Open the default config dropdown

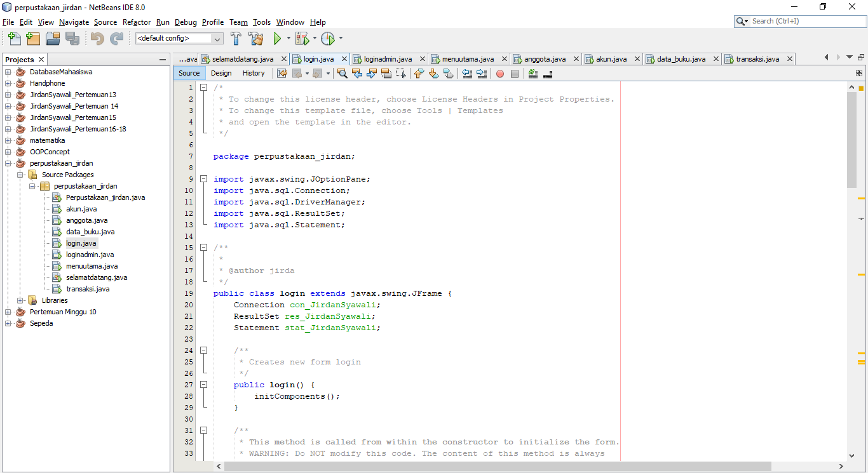[x=217, y=38]
